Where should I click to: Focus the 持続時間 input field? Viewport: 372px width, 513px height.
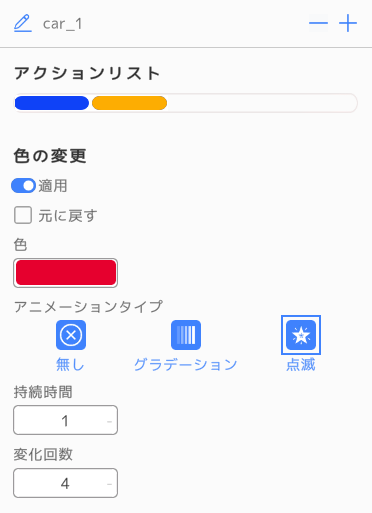66,420
